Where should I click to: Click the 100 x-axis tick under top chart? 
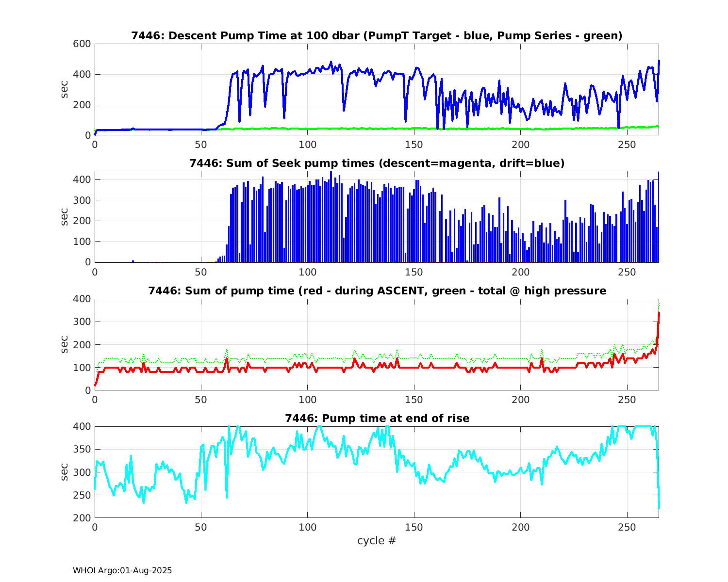pos(307,145)
